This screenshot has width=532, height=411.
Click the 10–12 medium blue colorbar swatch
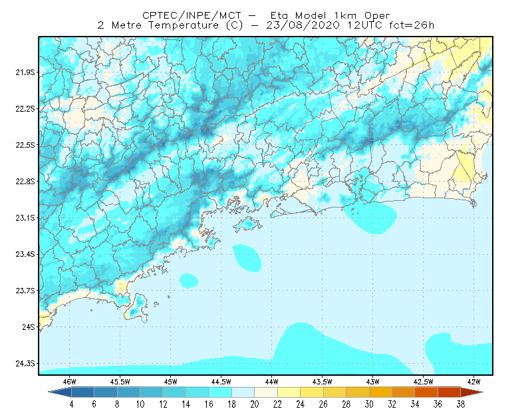pos(152,392)
